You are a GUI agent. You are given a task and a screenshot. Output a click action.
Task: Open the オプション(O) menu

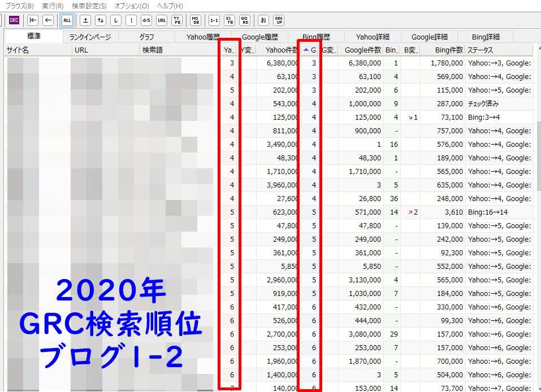pyautogui.click(x=132, y=6)
